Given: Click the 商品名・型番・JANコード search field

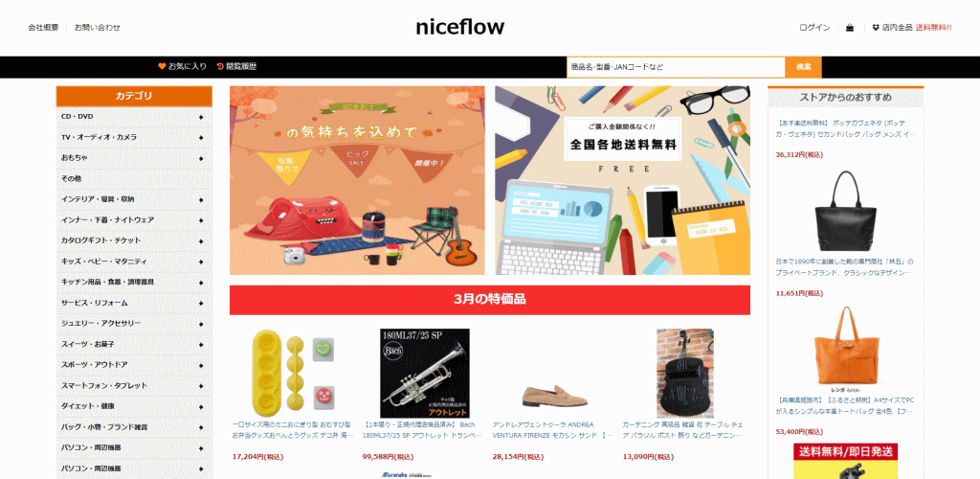Looking at the screenshot, I should pyautogui.click(x=676, y=67).
